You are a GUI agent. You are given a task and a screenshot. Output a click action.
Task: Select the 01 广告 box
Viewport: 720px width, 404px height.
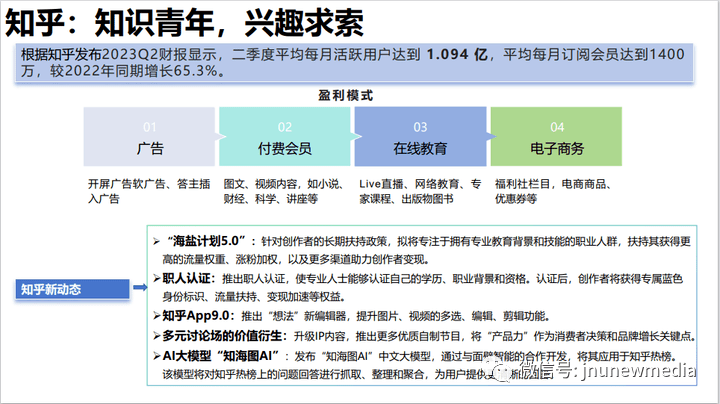pyautogui.click(x=149, y=136)
